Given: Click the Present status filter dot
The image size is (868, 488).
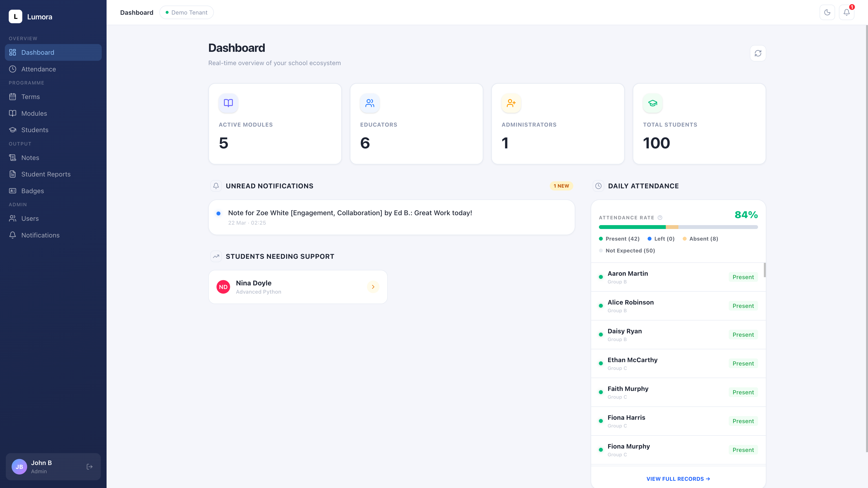Looking at the screenshot, I should pyautogui.click(x=601, y=238).
